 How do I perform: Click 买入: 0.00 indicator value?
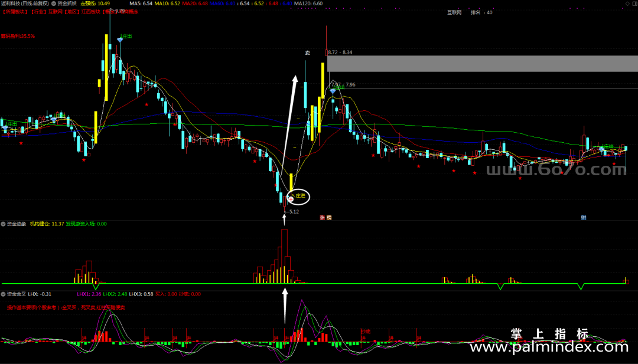point(167,294)
